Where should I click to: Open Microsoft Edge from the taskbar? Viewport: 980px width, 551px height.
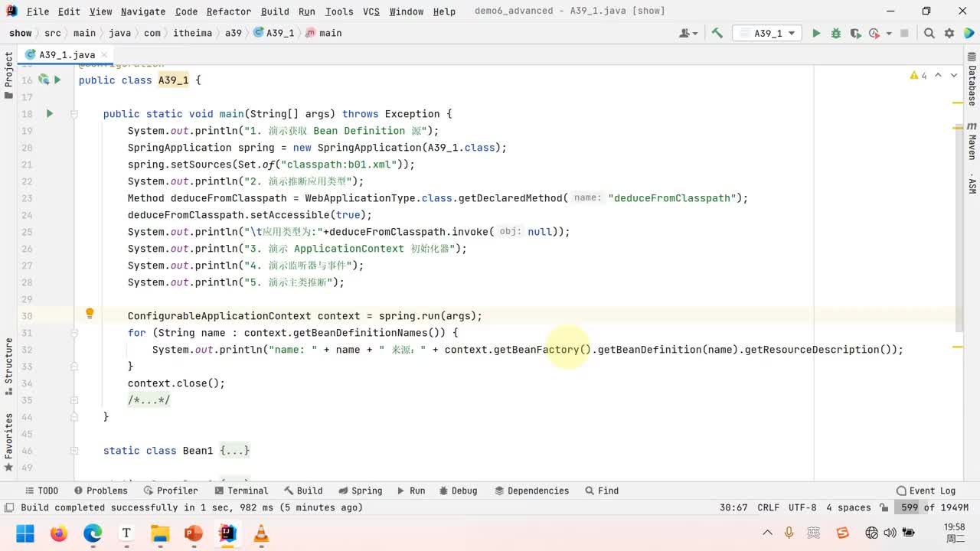pyautogui.click(x=93, y=533)
